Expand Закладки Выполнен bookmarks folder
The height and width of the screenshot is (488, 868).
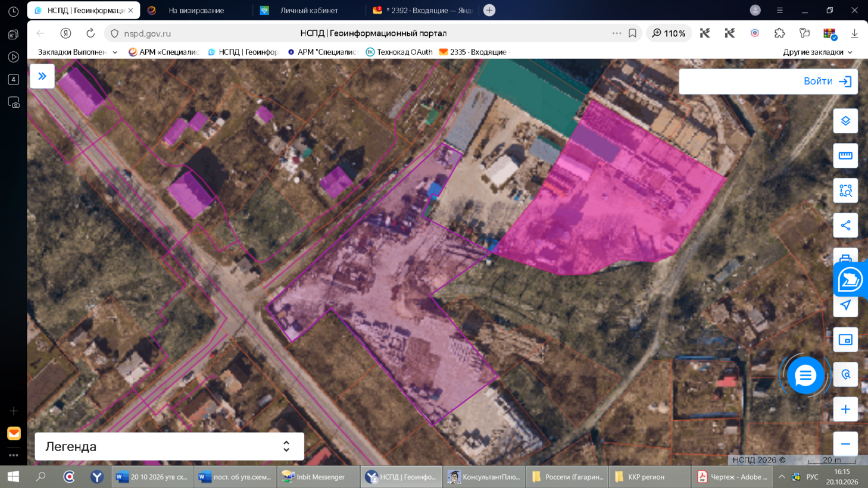click(x=78, y=52)
